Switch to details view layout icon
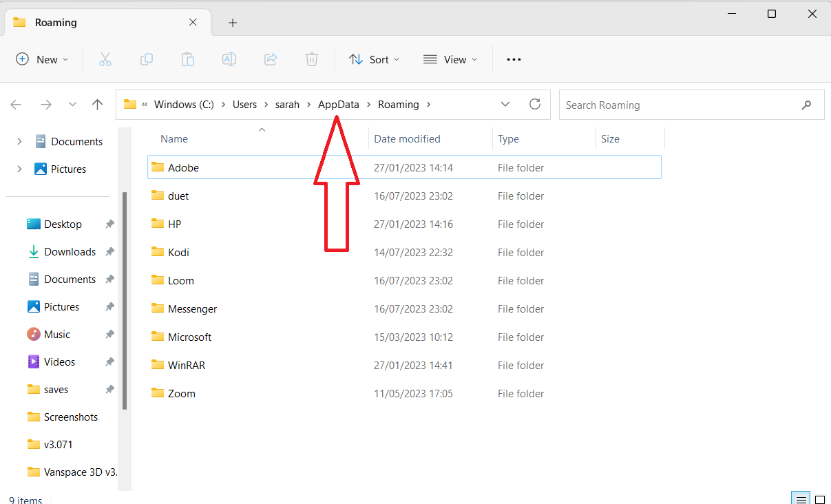Image resolution: width=831 pixels, height=504 pixels. tap(800, 498)
